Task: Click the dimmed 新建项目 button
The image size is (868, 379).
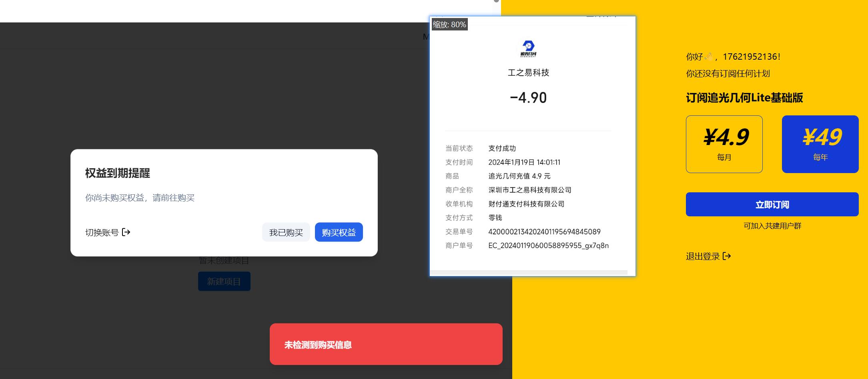Action: tap(224, 281)
